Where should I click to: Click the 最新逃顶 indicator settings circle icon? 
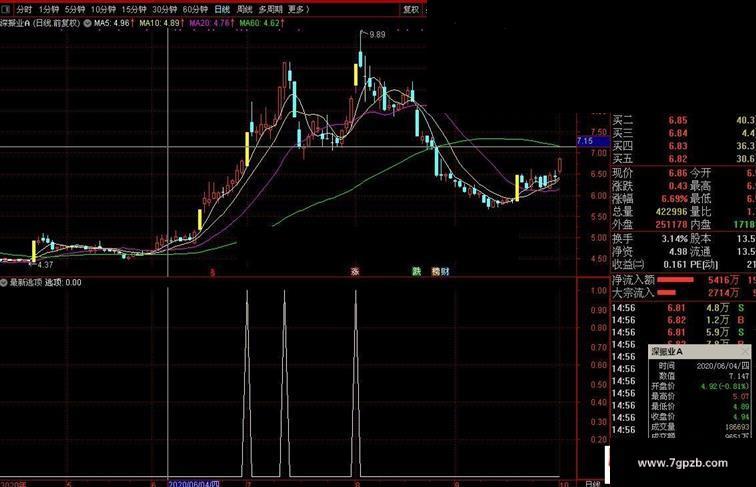(x=3, y=283)
